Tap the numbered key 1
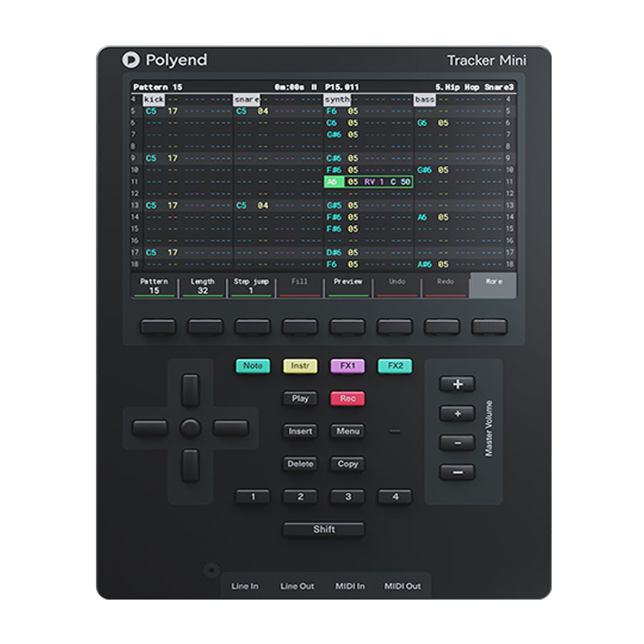The height and width of the screenshot is (644, 644). [x=253, y=497]
